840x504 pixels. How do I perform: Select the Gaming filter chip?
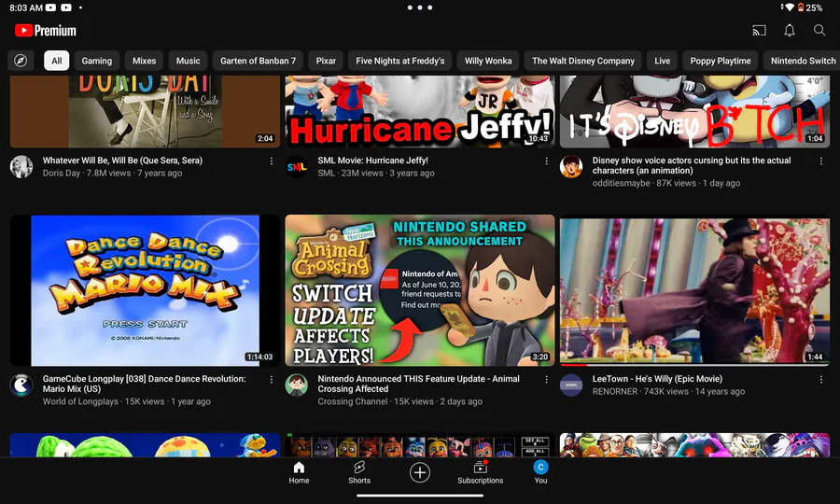97,61
